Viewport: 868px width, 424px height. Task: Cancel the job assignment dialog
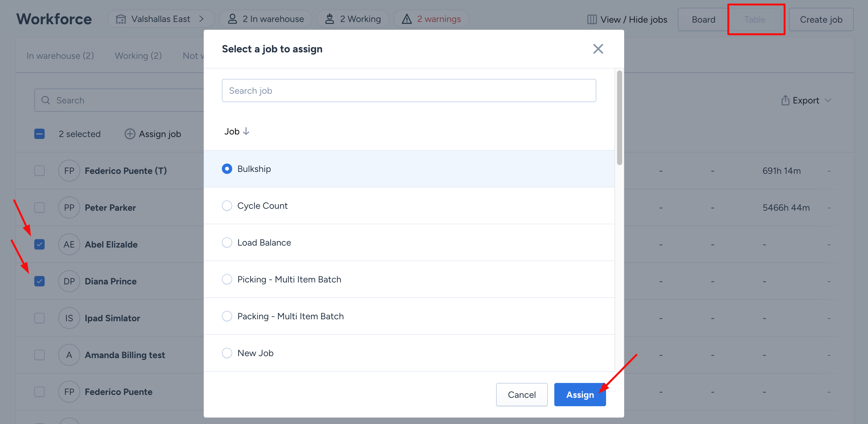click(522, 395)
